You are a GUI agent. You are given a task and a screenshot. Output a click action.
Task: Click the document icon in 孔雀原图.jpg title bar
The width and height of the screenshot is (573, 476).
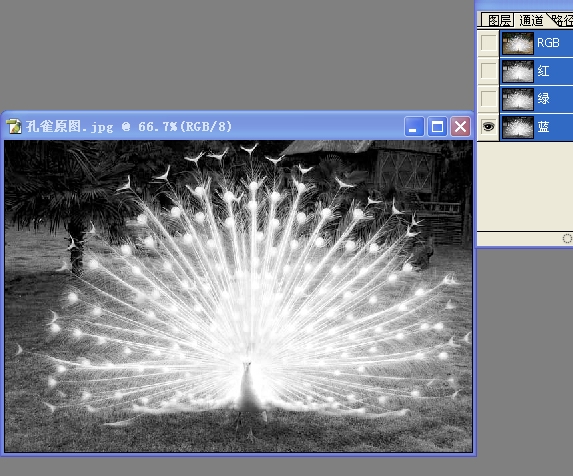coord(14,127)
